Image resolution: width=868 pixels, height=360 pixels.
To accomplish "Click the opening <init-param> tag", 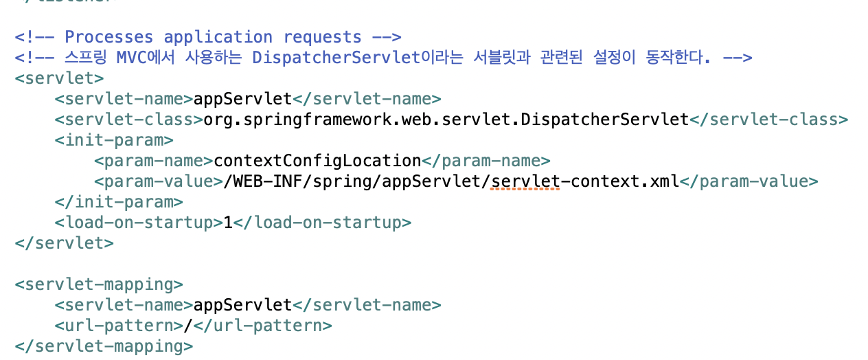I will [x=114, y=140].
